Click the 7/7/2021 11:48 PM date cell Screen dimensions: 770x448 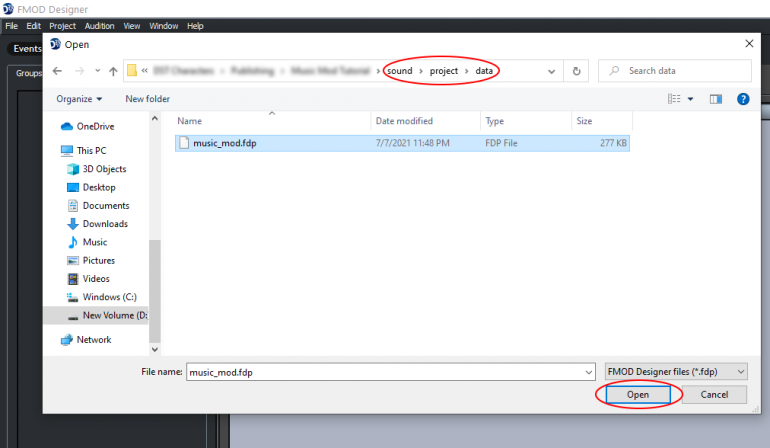(412, 143)
